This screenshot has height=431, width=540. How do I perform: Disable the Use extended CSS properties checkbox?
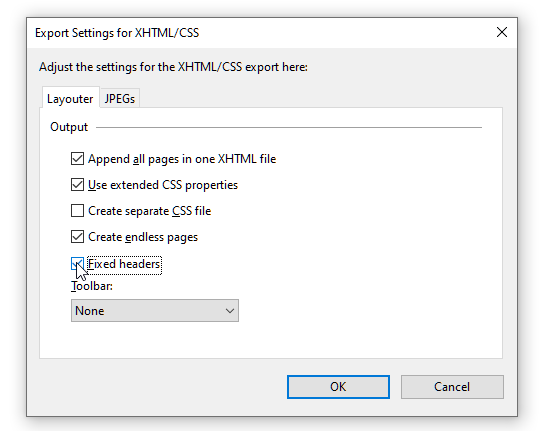[77, 185]
